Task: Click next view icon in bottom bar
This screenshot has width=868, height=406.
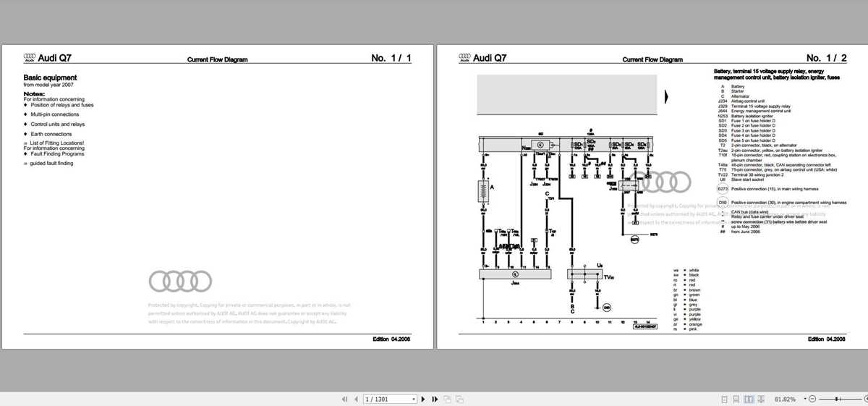Action: click(458, 399)
